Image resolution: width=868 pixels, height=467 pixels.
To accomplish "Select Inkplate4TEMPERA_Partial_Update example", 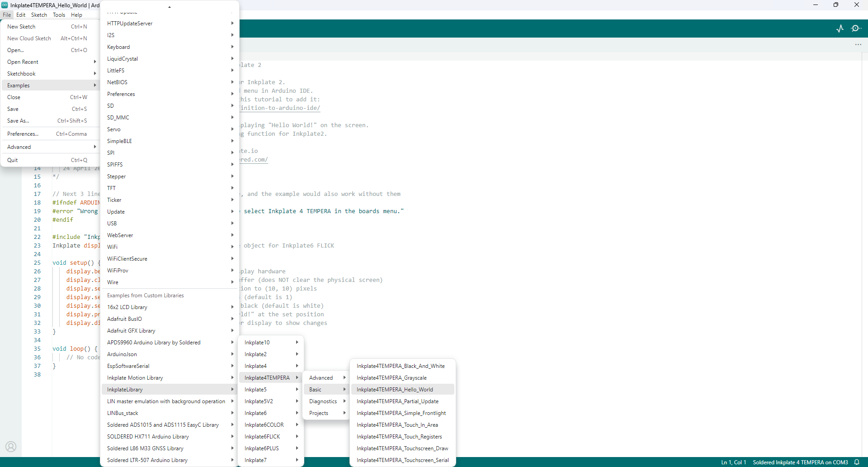I will (397, 401).
